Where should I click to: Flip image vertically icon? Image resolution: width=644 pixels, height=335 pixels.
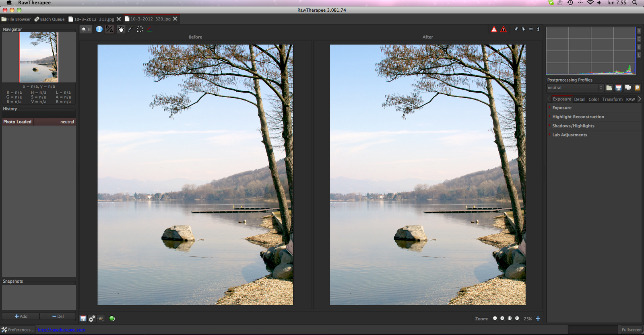point(538,29)
